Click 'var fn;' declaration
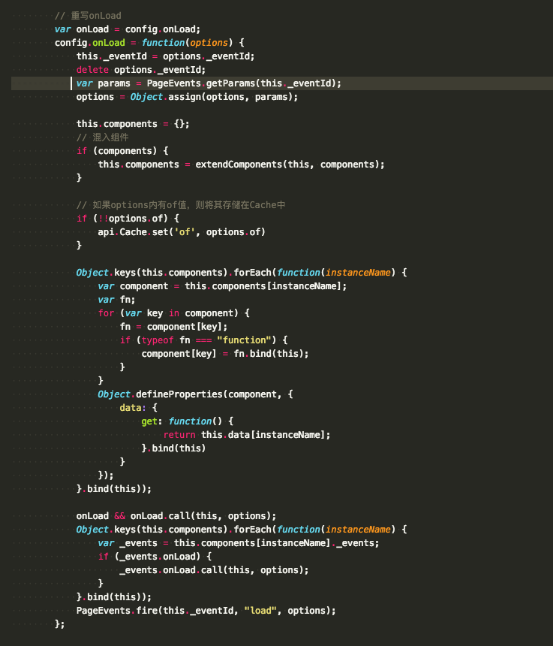Image resolution: width=554 pixels, height=646 pixels. click(x=116, y=300)
